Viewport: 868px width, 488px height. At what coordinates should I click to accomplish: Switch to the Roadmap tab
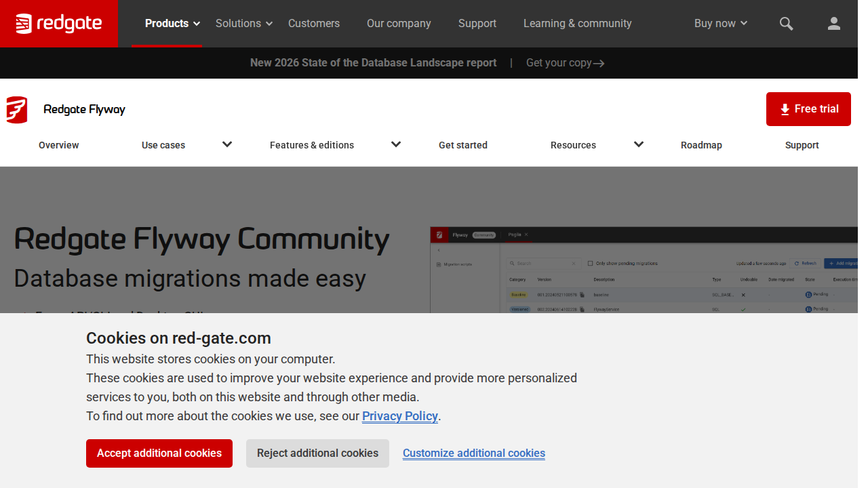point(701,145)
